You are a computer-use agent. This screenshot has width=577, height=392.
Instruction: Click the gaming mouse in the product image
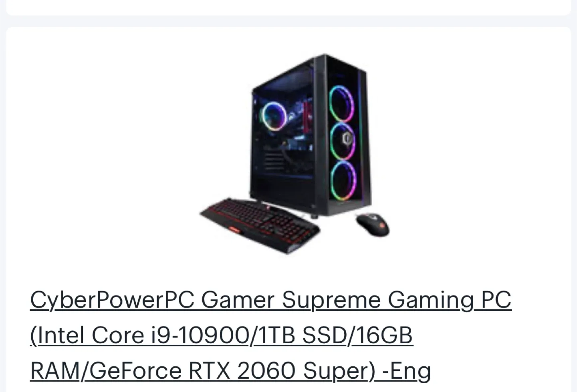coord(372,224)
